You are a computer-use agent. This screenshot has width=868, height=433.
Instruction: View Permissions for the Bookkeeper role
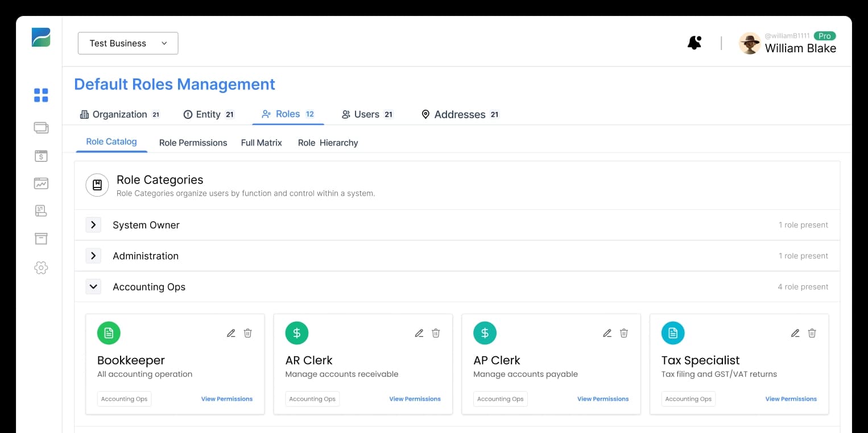(226, 398)
